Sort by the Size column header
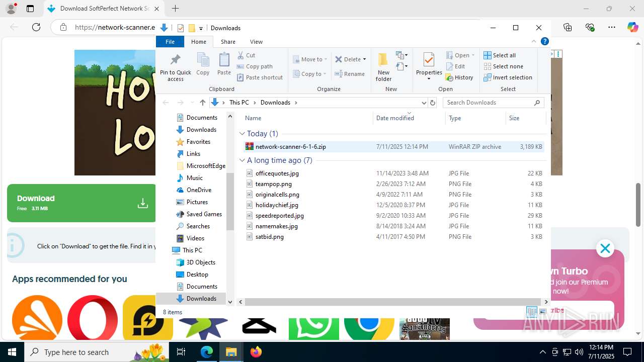This screenshot has width=644, height=362. (525, 118)
